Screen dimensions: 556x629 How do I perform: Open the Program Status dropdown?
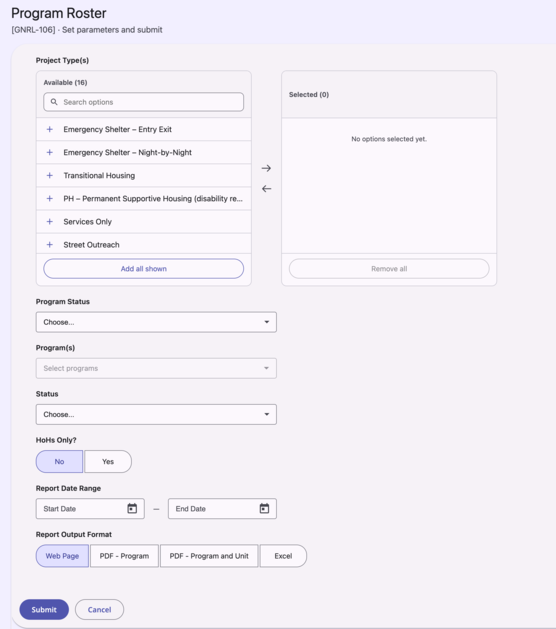tap(156, 322)
